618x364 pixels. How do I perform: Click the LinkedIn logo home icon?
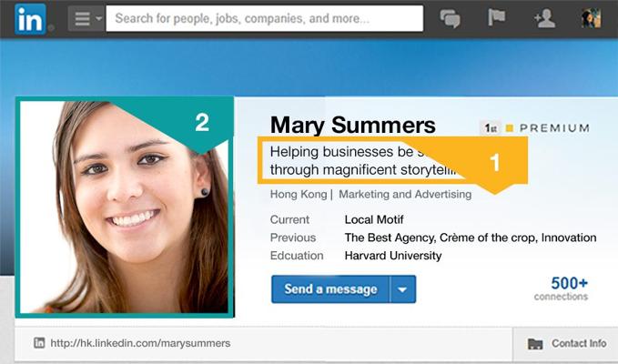coord(30,19)
